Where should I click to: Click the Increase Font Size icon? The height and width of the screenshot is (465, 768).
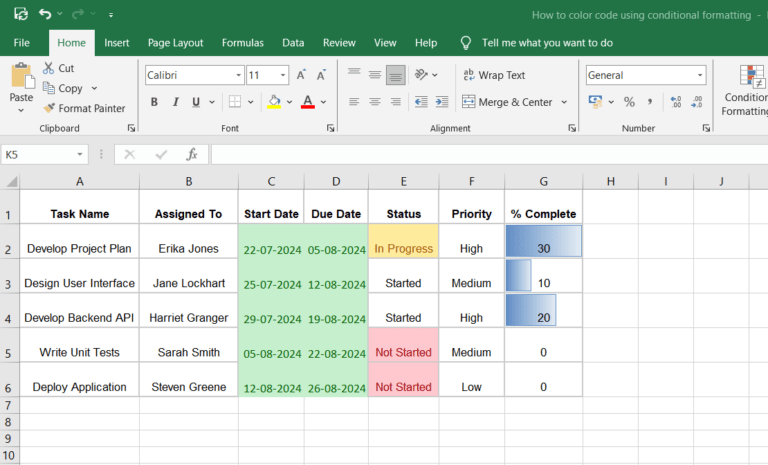click(x=303, y=75)
